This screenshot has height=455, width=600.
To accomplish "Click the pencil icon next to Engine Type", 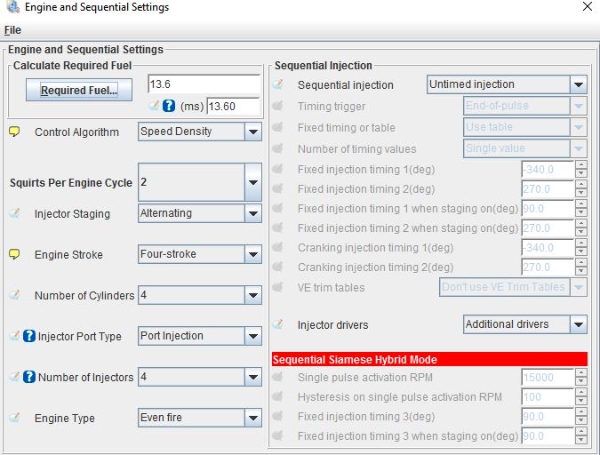I will coord(15,418).
